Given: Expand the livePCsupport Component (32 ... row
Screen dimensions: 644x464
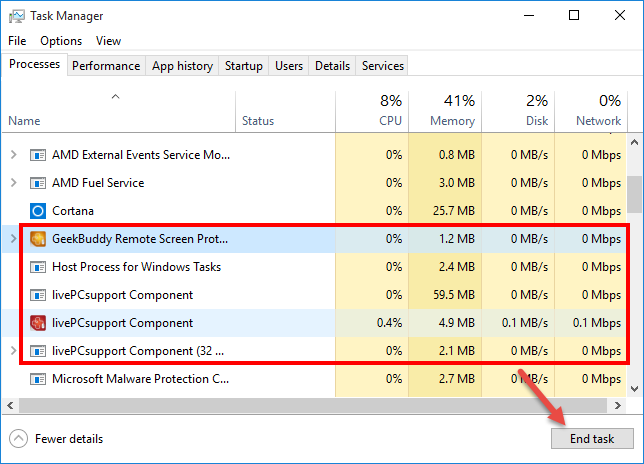Looking at the screenshot, I should pyautogui.click(x=14, y=351).
